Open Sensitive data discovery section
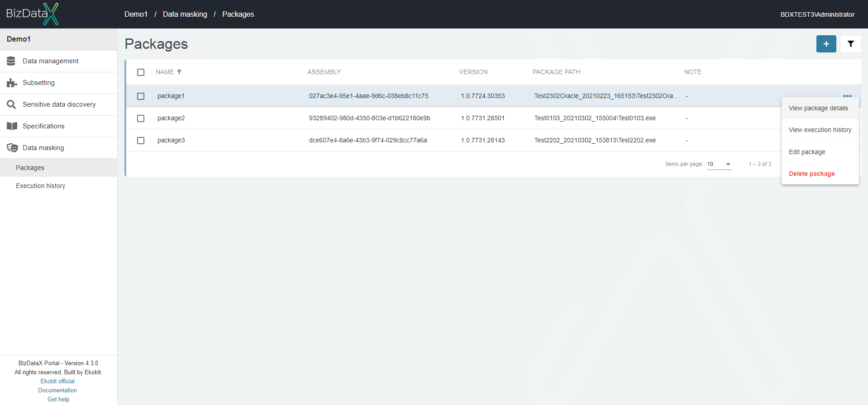 58,104
